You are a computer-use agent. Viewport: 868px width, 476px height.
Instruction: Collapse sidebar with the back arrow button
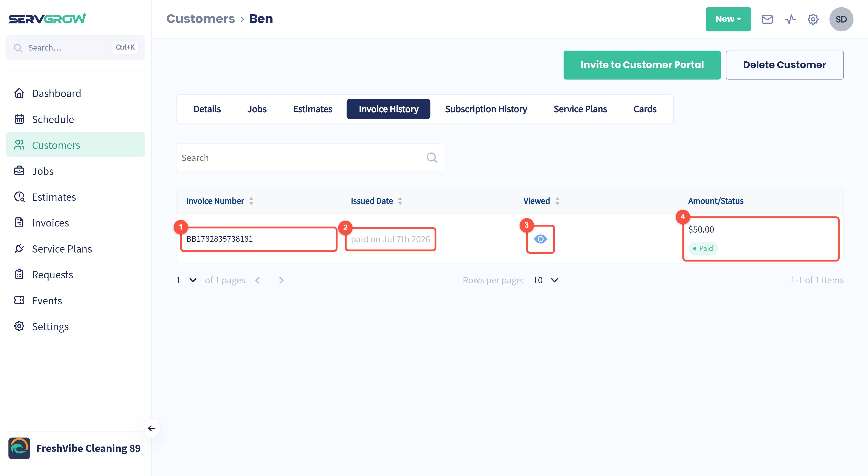[151, 428]
